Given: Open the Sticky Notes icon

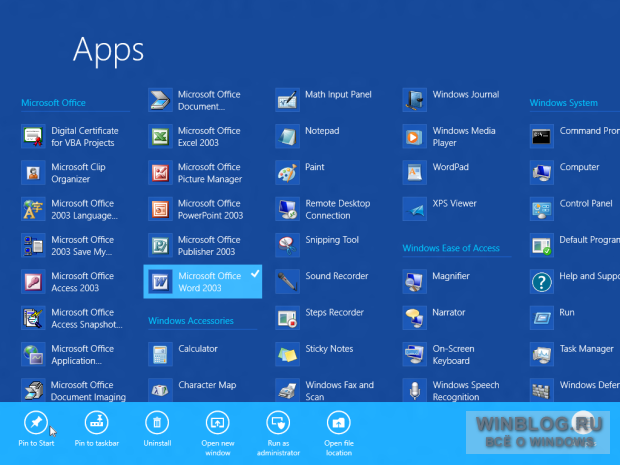Looking at the screenshot, I should [x=287, y=354].
